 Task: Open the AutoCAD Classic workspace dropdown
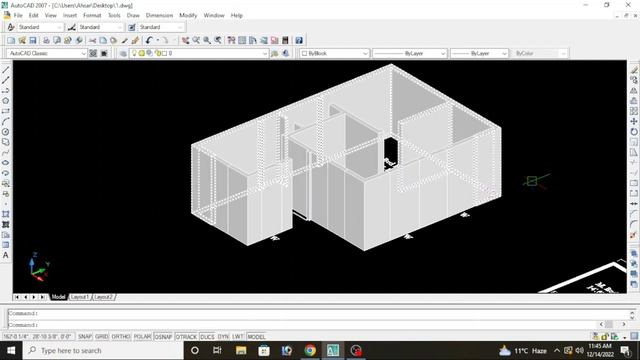tap(47, 53)
